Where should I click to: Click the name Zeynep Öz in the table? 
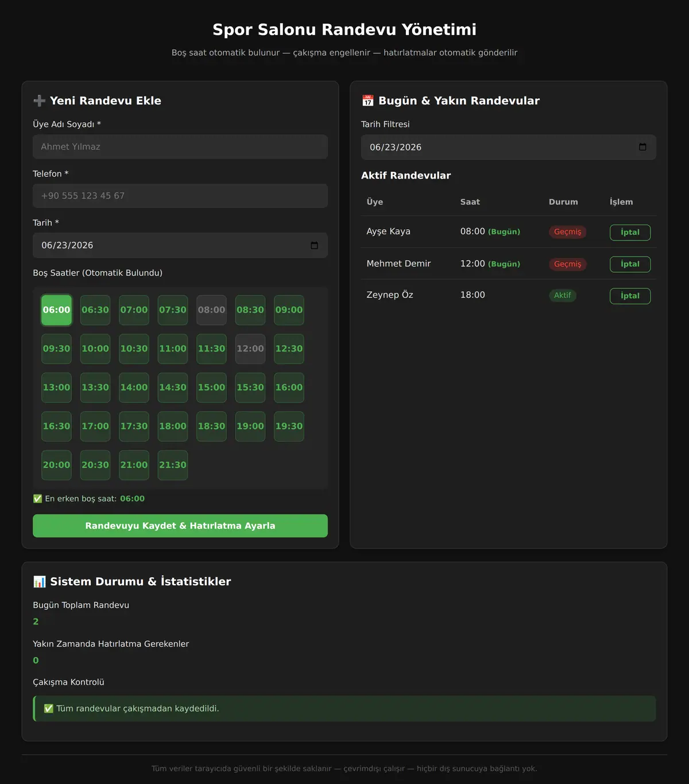point(390,295)
